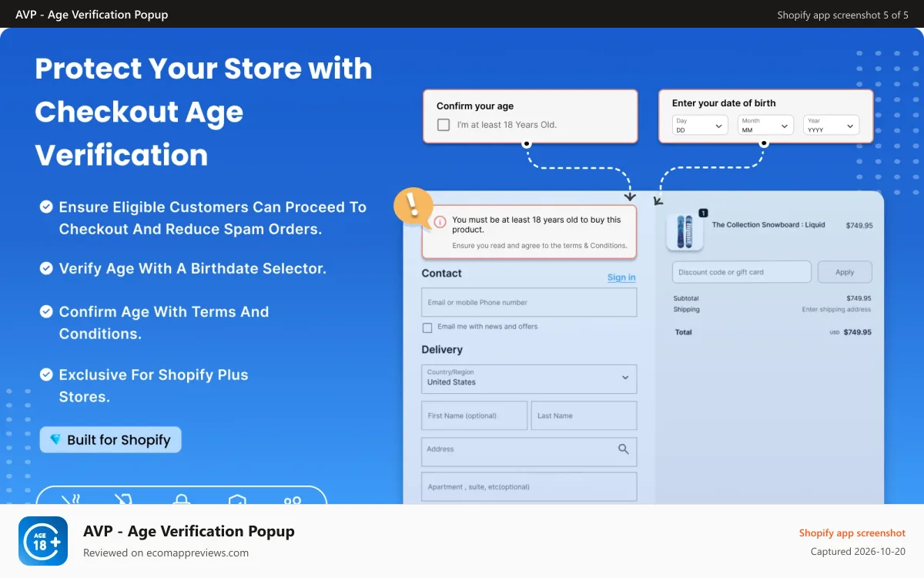Click the red info circle in age error message

tap(440, 222)
